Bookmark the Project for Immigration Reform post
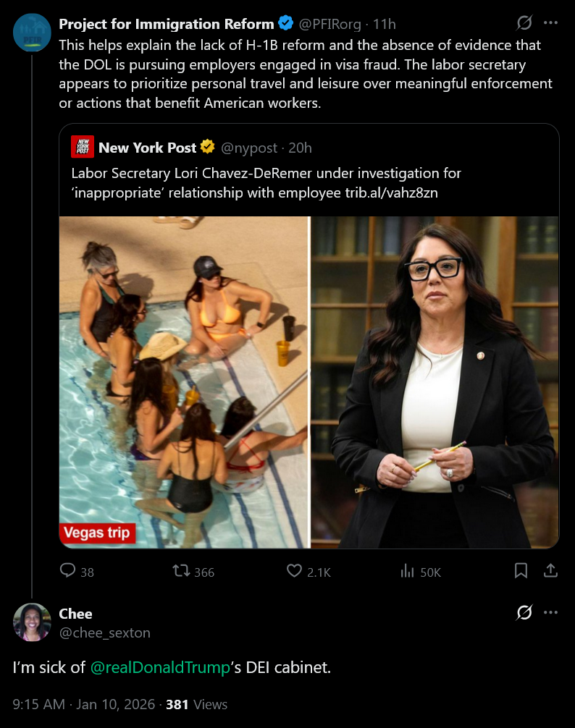 (x=521, y=571)
